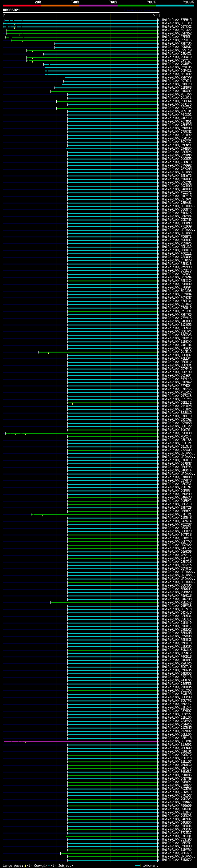Select label UniRef100_A9VQ65
This screenshot has width=197, height=868.
[x=176, y=422]
